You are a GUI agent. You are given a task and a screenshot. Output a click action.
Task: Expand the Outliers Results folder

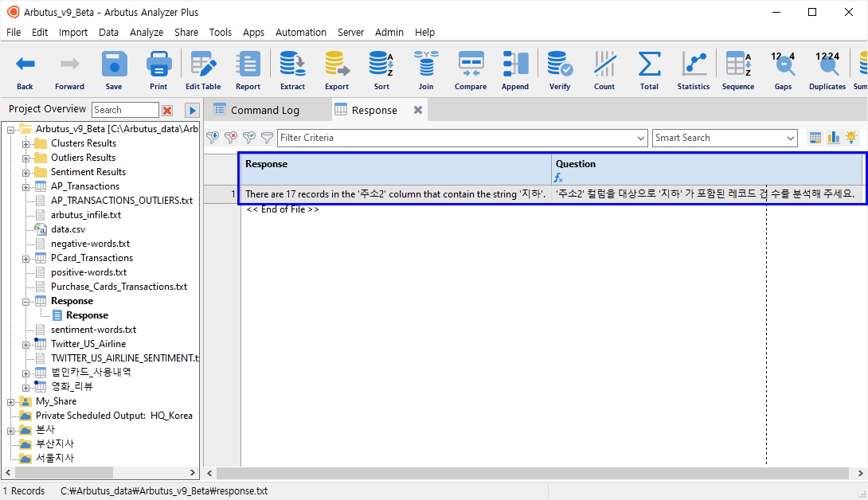coord(25,158)
